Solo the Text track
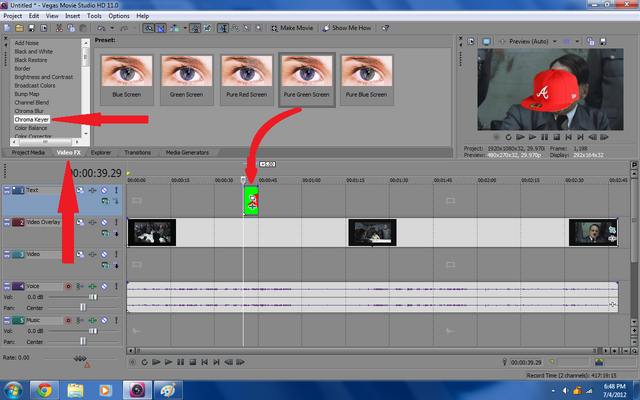The image size is (640, 400). tap(116, 190)
